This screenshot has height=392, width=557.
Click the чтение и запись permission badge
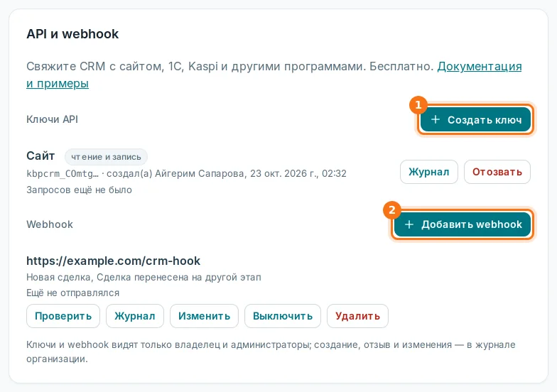[106, 157]
